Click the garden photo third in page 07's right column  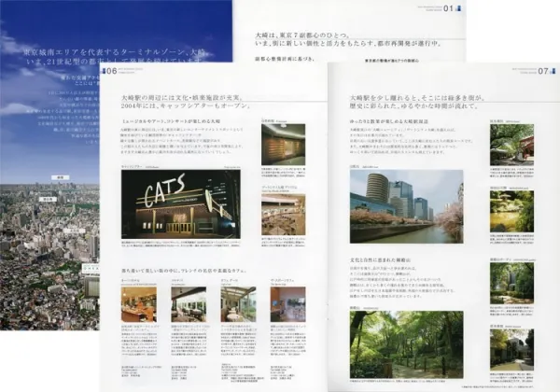[x=511, y=284]
